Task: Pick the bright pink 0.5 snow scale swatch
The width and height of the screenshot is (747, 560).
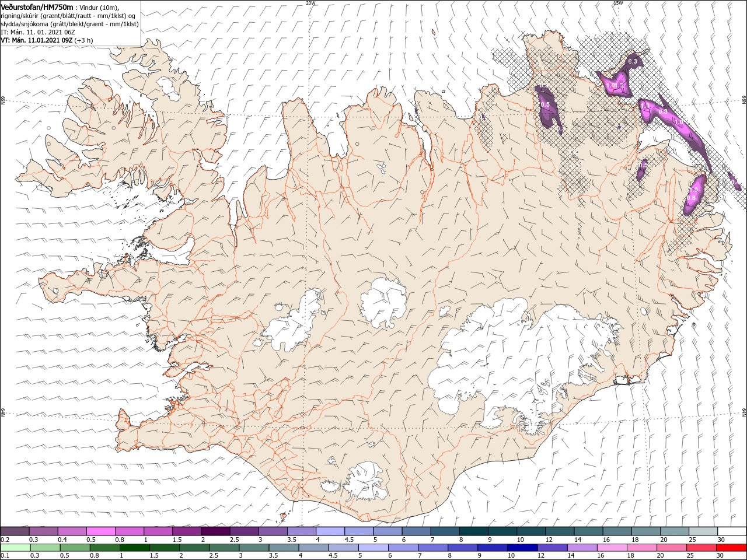Action: point(100,531)
